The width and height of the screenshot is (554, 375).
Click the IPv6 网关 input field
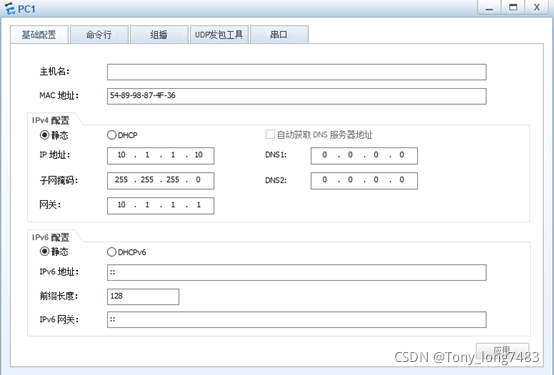click(x=297, y=320)
